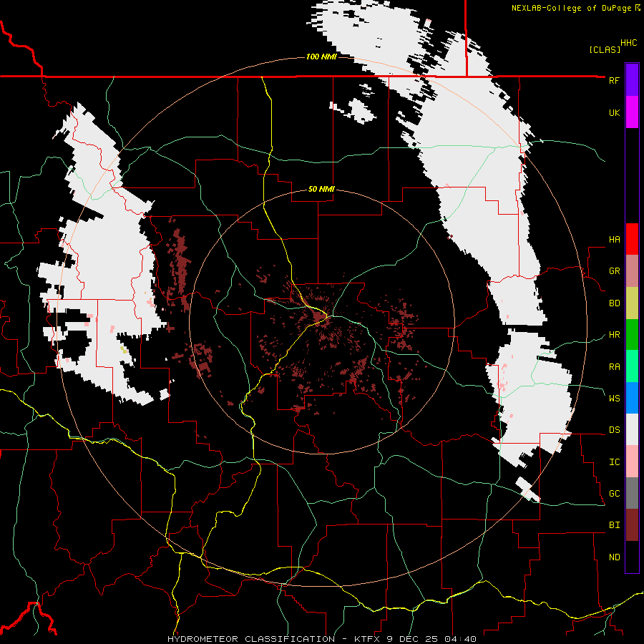Click the ND black legend swatch
644x644 pixels.
click(632, 557)
